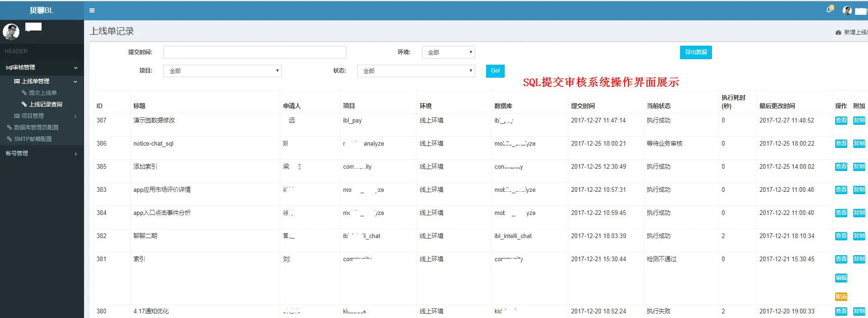Click submit time 2017-12-27 11:47:14

click(598, 120)
